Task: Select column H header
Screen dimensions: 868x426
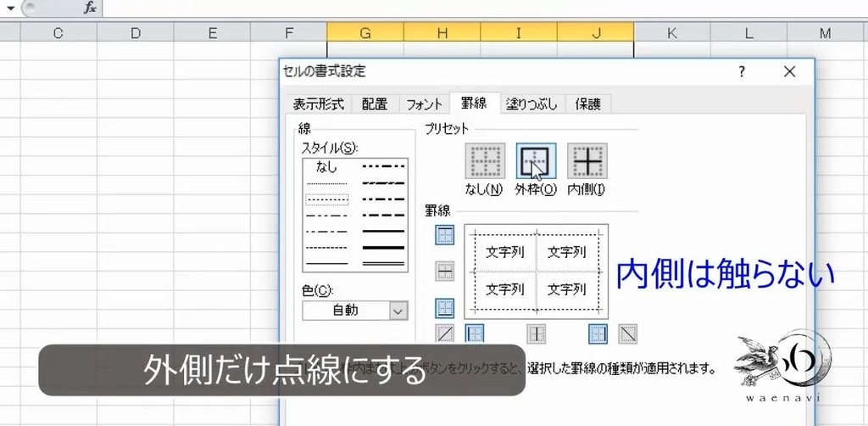Action: [442, 33]
